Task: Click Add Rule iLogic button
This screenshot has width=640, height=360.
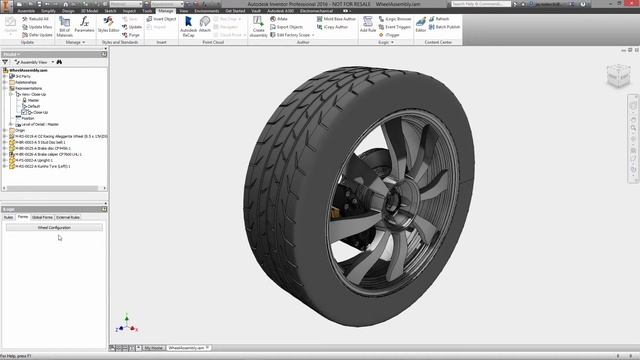Action: 368,25
